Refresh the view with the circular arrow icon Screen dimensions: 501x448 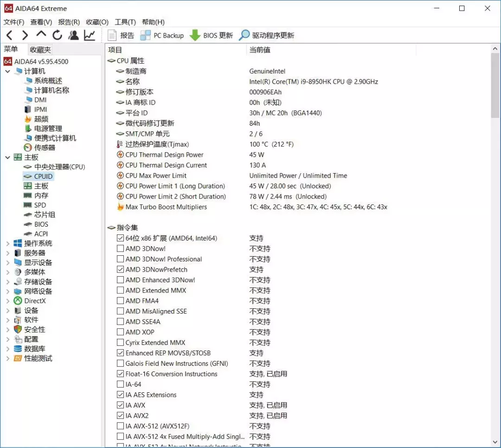pyautogui.click(x=57, y=35)
